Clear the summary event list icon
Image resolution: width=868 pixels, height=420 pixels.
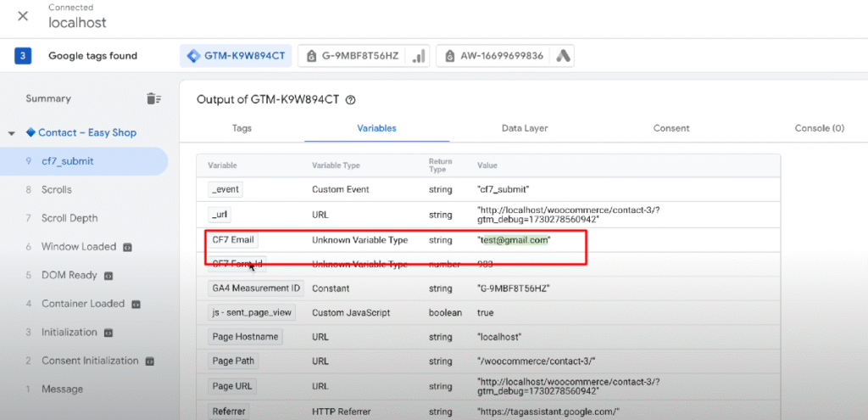(x=153, y=98)
